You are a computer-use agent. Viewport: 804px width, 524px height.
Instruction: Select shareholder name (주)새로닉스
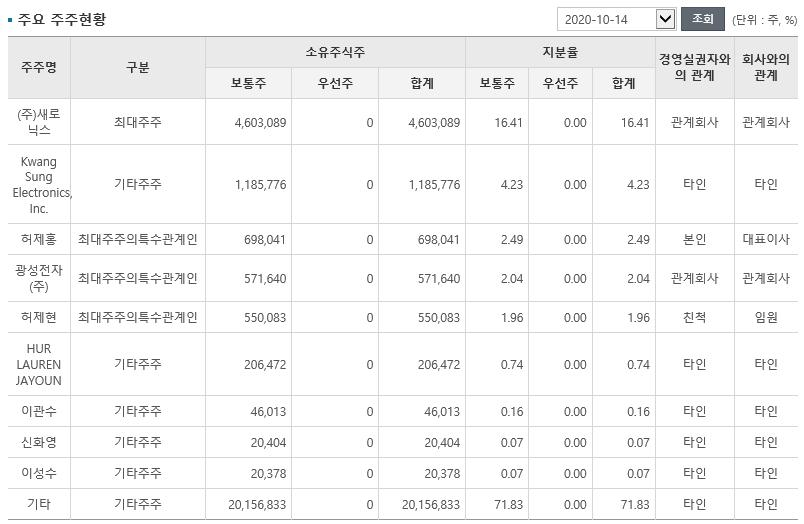[39, 122]
